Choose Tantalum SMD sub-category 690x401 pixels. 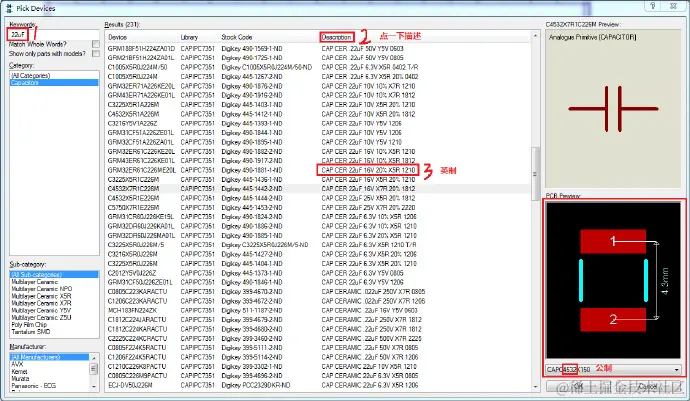(31, 331)
